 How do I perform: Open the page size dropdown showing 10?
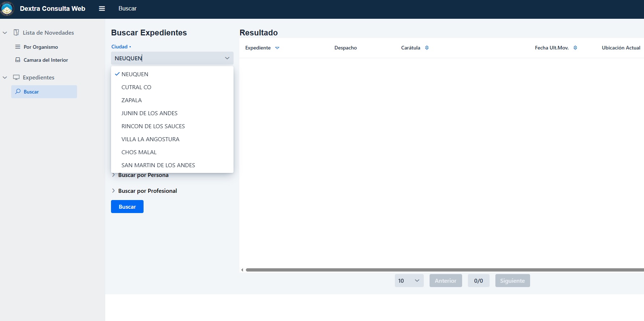(x=409, y=281)
